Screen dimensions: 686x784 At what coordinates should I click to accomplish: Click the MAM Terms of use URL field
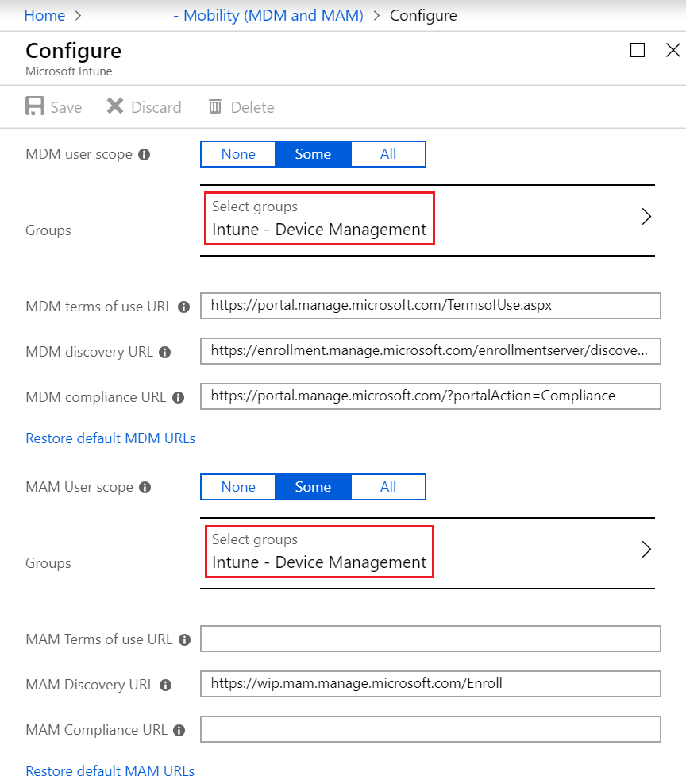430,639
